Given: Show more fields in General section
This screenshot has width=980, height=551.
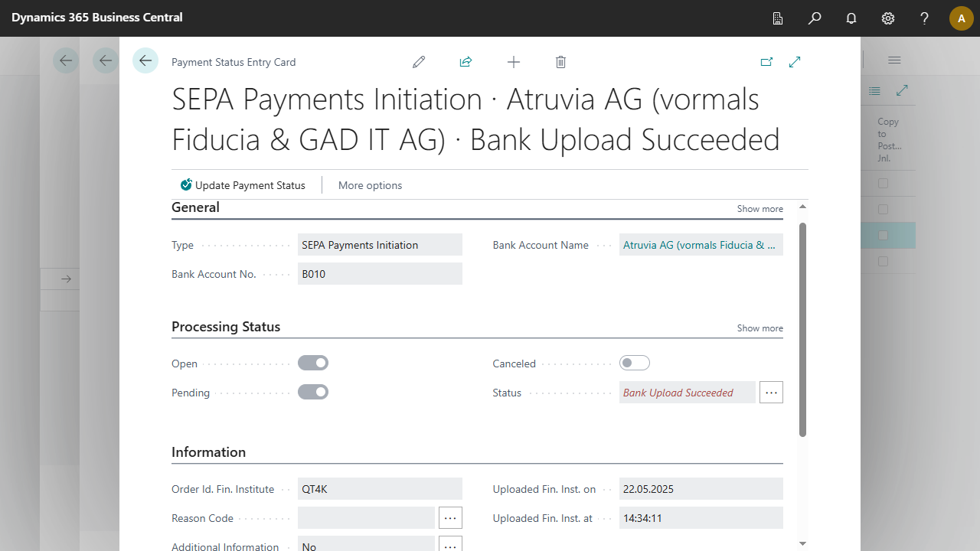Looking at the screenshot, I should (x=759, y=209).
